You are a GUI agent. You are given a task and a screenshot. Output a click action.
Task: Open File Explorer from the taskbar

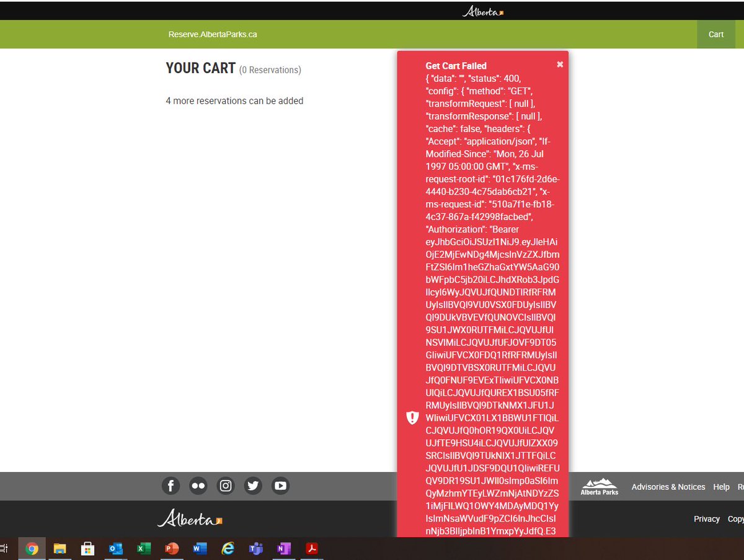60,548
